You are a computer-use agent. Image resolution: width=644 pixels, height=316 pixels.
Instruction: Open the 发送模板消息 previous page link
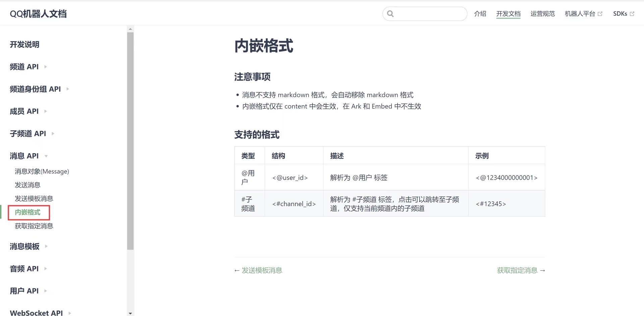262,270
